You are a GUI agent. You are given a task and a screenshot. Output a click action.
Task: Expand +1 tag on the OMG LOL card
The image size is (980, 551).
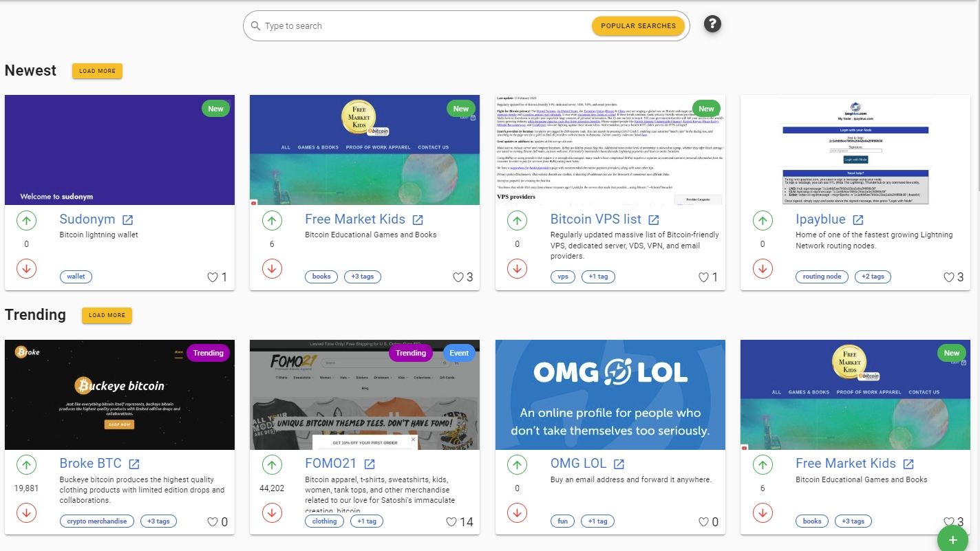coord(598,521)
